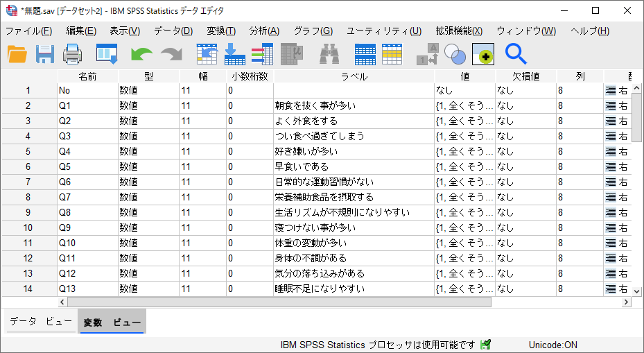Open the ファイル(F) menu

pos(28,31)
